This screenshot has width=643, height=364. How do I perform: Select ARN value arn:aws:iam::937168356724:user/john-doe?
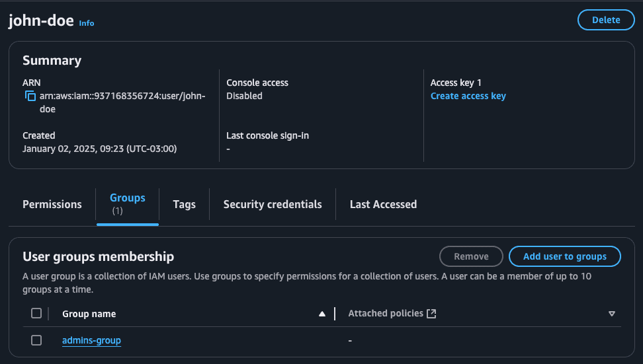tap(122, 102)
